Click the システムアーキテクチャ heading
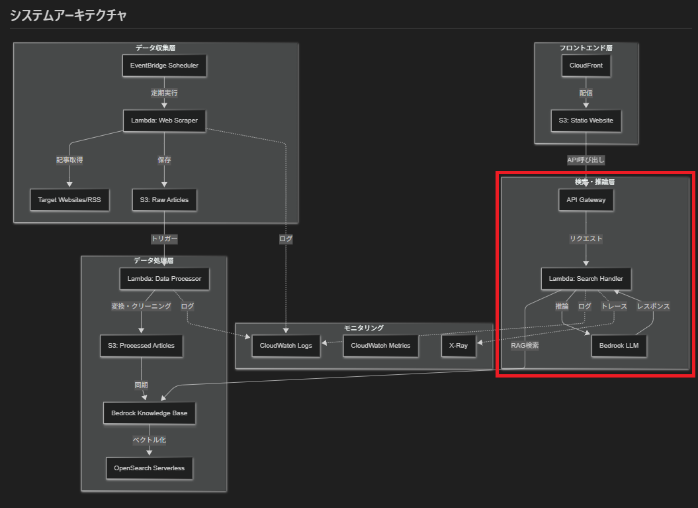The image size is (698, 508). pos(68,16)
